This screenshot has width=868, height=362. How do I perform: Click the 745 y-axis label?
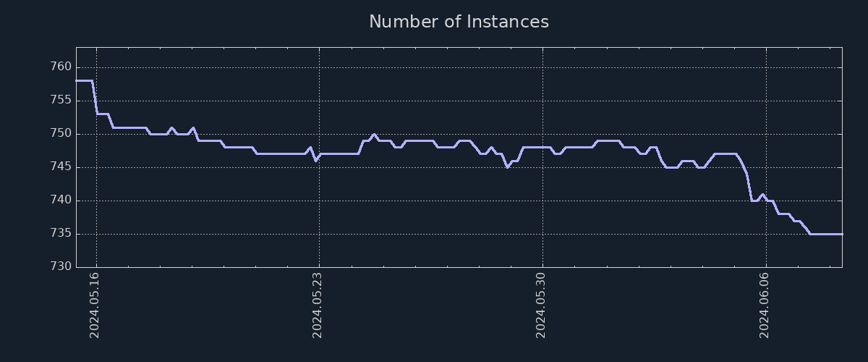pos(61,167)
